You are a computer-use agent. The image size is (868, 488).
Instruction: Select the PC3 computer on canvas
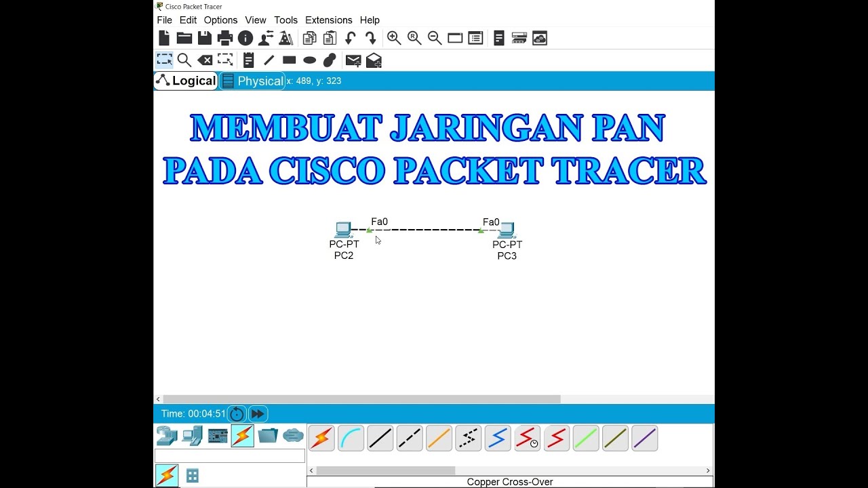tap(507, 230)
